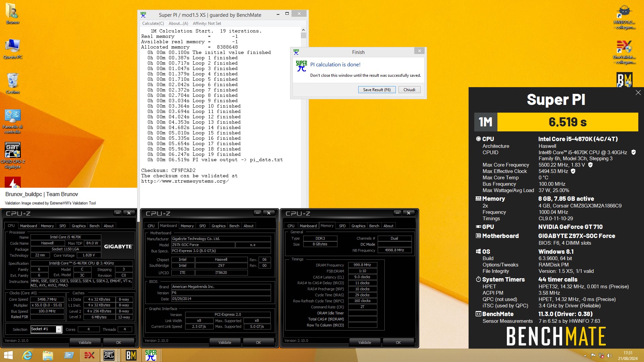Image resolution: width=644 pixels, height=362 pixels.
Task: Open the BenchMate BM desktop shortcut
Action: click(624, 80)
